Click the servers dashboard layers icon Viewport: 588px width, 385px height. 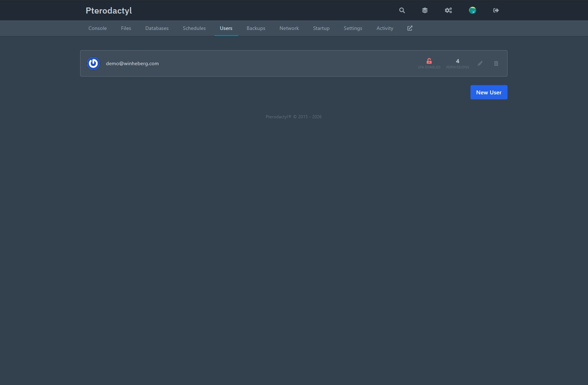pyautogui.click(x=425, y=10)
